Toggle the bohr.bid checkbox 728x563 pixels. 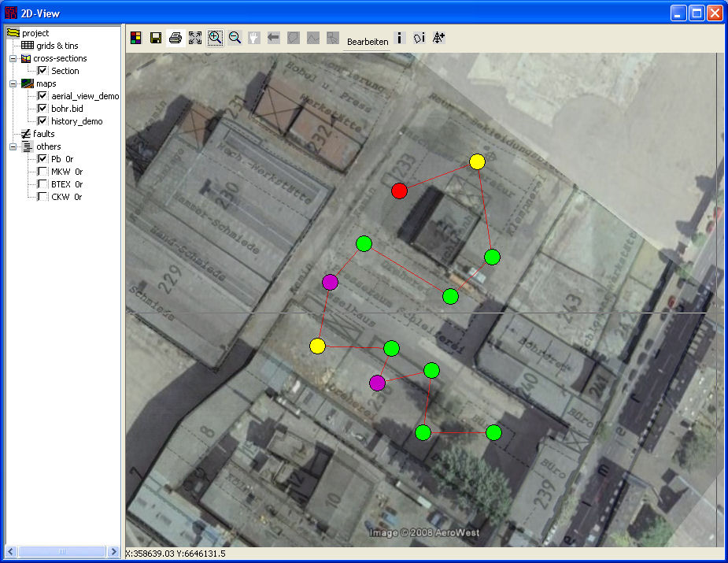pyautogui.click(x=42, y=108)
